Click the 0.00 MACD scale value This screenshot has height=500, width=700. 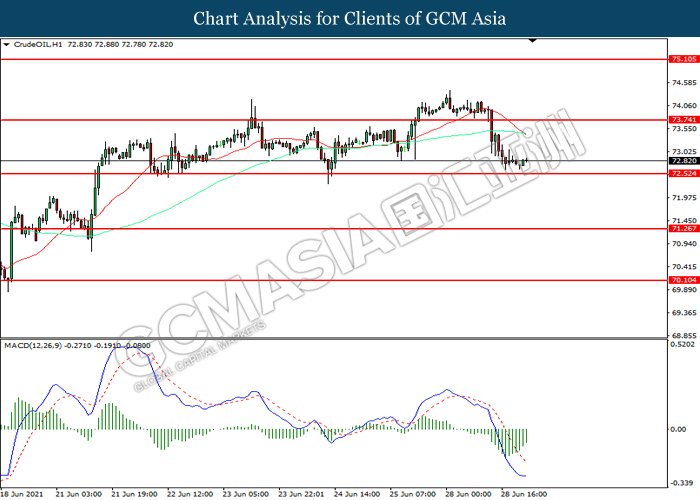coord(679,429)
